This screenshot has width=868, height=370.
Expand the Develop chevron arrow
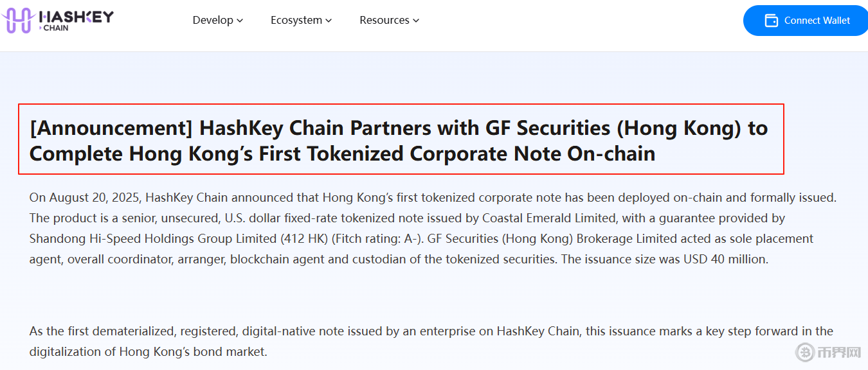coord(240,21)
